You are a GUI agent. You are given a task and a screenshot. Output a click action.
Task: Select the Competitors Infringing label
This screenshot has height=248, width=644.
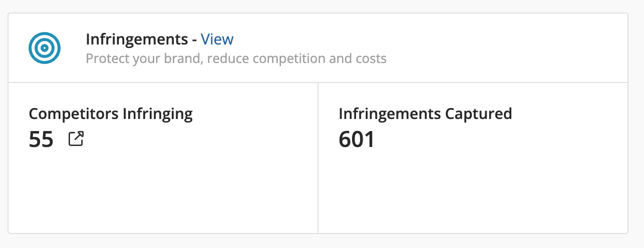[111, 114]
